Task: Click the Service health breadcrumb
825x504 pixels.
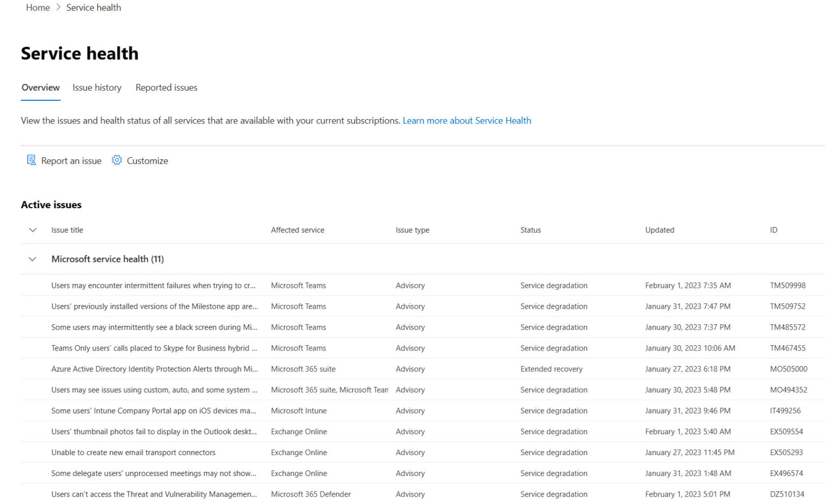Action: pyautogui.click(x=93, y=8)
